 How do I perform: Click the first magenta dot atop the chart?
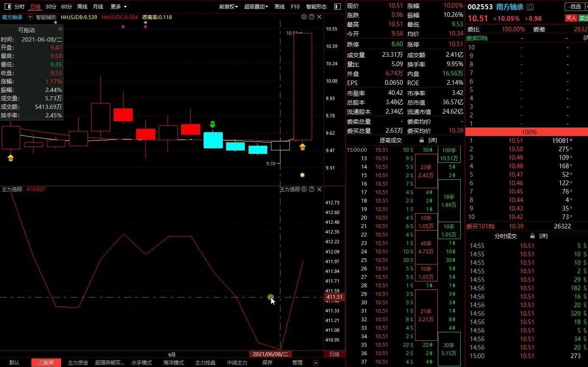click(x=123, y=27)
